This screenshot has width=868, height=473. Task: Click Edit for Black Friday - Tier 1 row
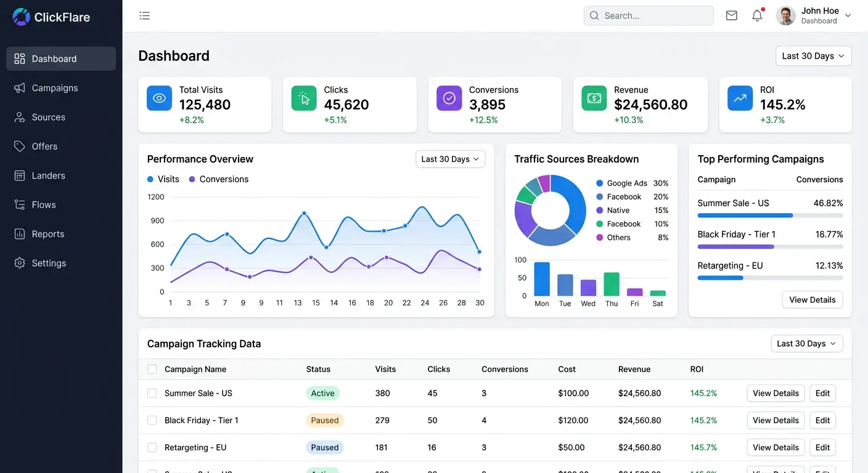[823, 420]
